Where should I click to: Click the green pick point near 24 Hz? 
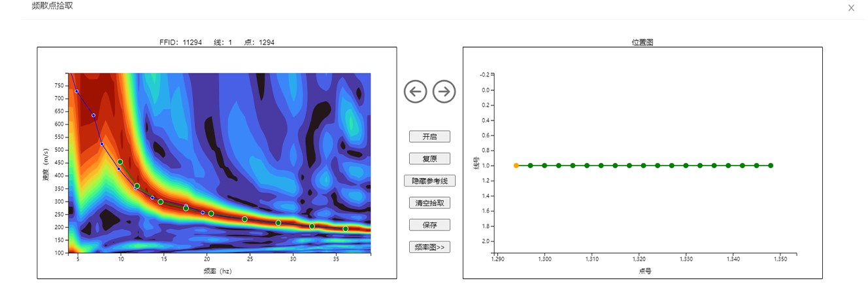(x=244, y=219)
